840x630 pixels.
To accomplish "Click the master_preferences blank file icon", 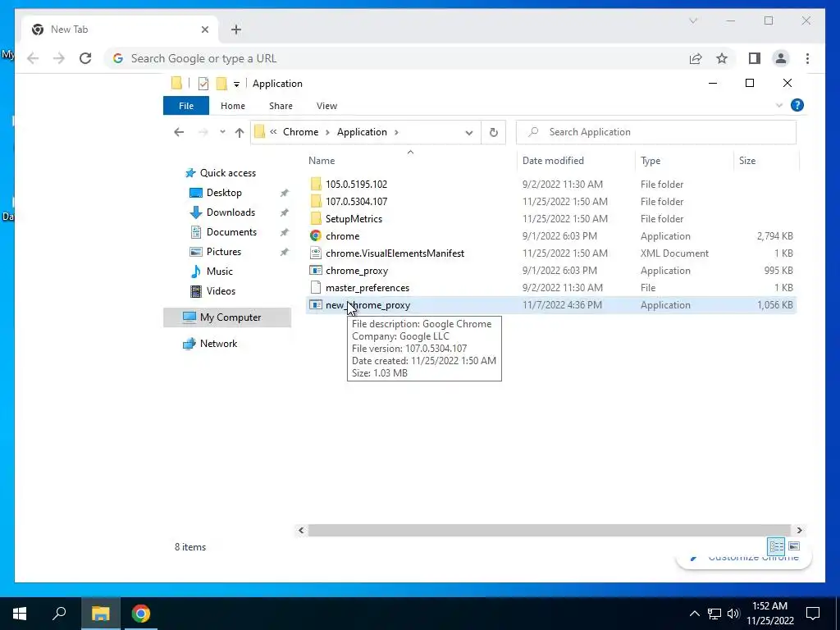I will (316, 288).
